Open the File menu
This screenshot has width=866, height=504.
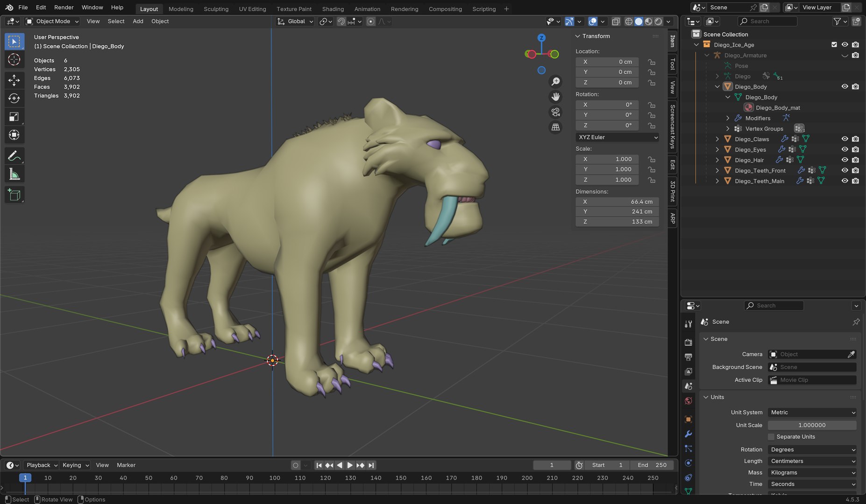click(x=23, y=7)
